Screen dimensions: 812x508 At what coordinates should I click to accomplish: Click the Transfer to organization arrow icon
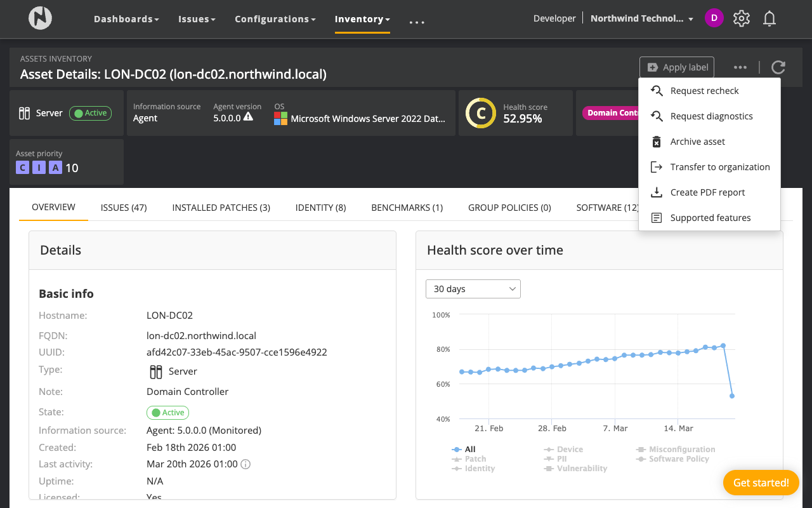click(x=657, y=167)
